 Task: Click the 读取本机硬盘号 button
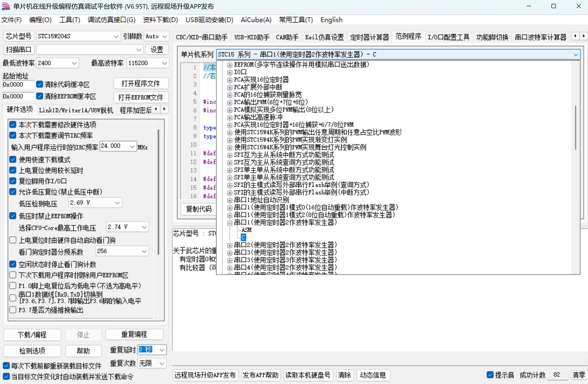308,375
